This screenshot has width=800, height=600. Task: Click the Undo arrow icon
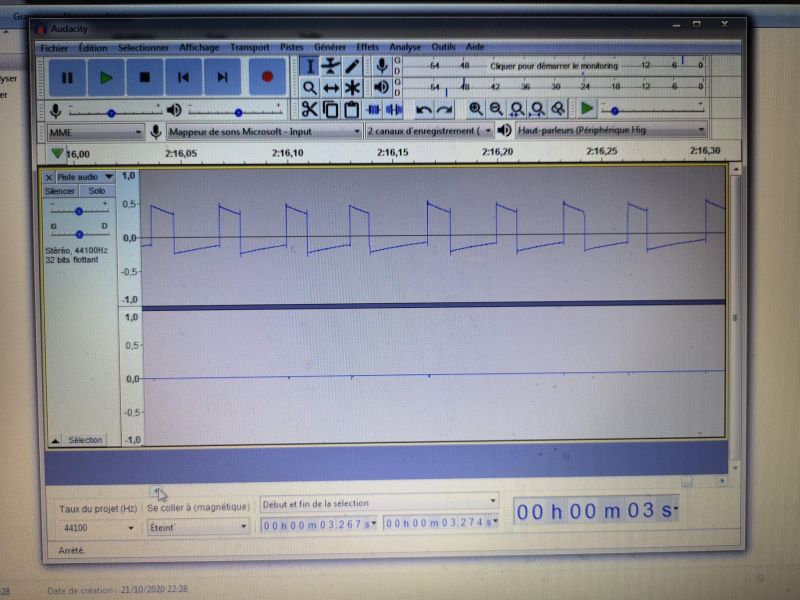423,109
